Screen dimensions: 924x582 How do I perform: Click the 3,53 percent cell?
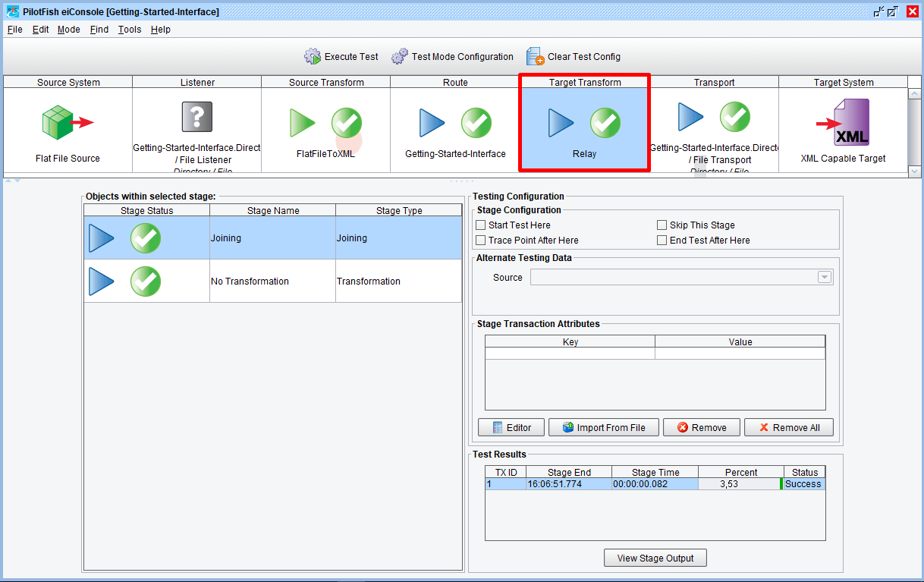740,484
